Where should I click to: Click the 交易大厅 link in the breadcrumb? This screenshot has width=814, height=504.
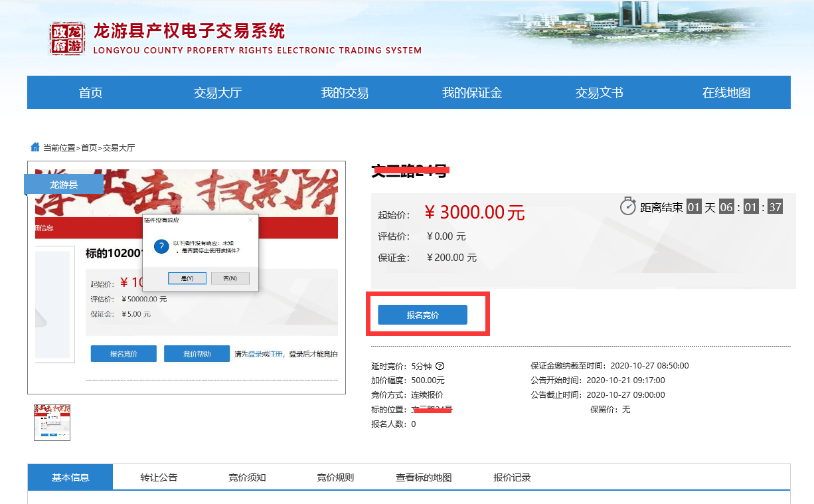[x=119, y=148]
